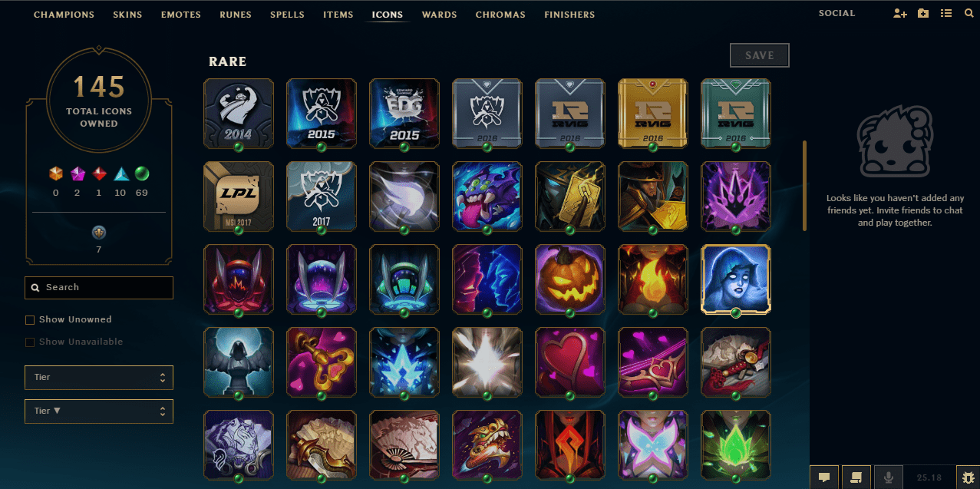980x489 pixels.
Task: Pick the jack-o'-lantern pumpkin icon
Action: tap(569, 279)
